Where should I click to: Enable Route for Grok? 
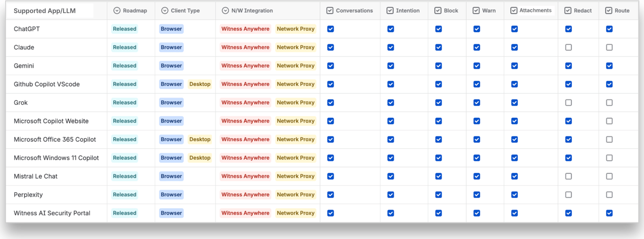tap(610, 102)
